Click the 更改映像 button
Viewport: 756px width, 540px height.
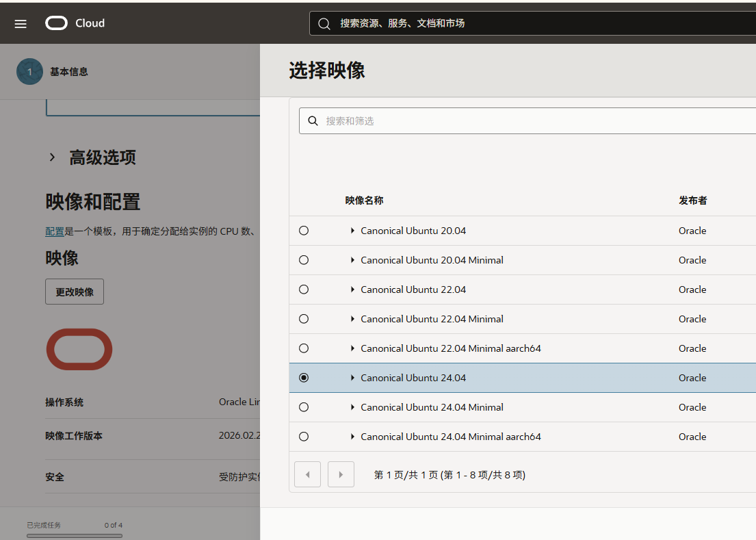75,292
